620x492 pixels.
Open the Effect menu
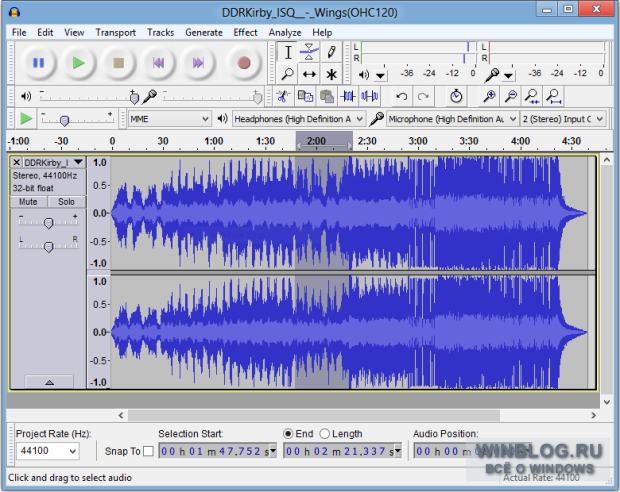tap(245, 32)
